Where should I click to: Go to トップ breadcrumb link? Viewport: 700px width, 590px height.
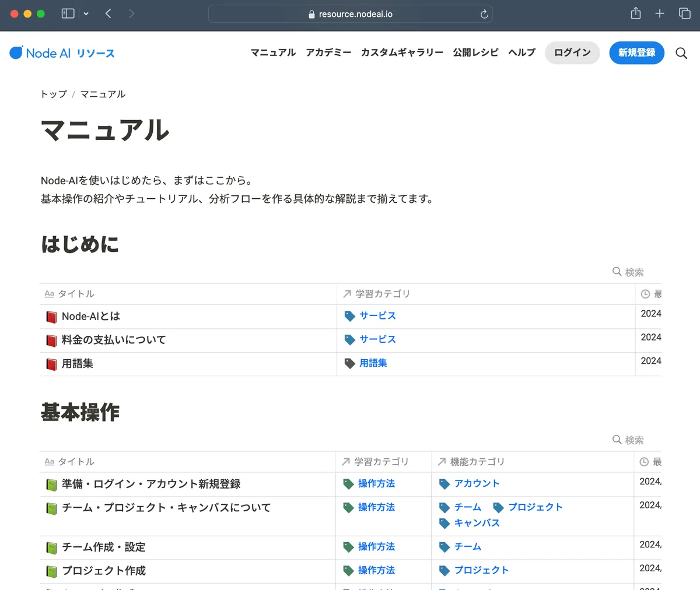coord(54,94)
